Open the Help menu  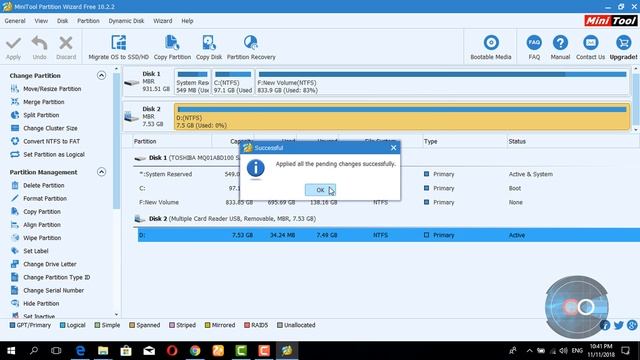pyautogui.click(x=187, y=21)
